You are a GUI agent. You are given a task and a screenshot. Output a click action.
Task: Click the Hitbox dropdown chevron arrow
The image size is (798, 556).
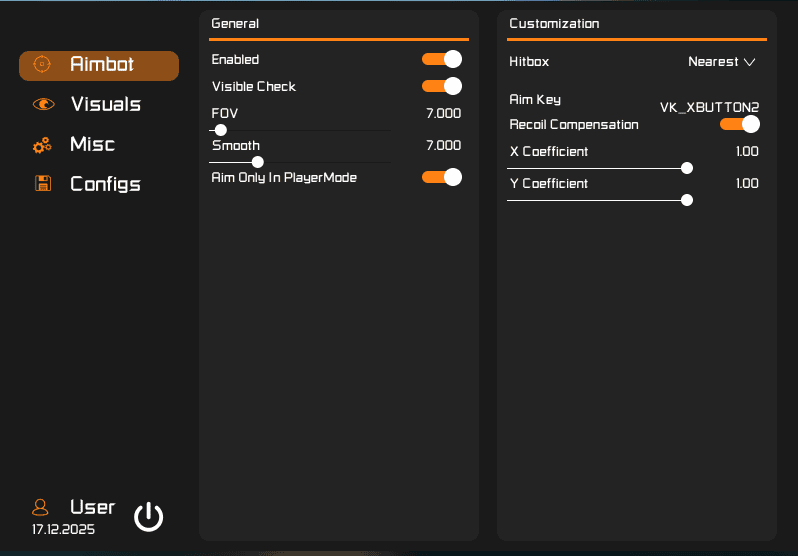pos(749,62)
